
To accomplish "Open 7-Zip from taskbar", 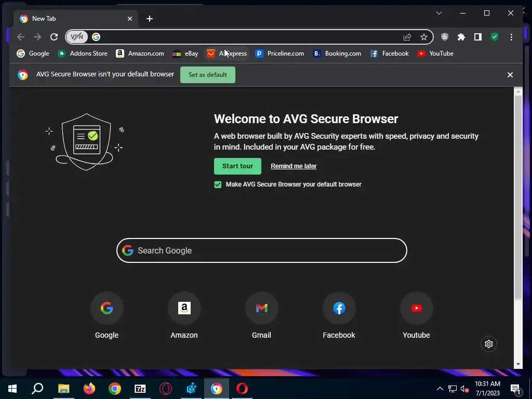I will 140,389.
